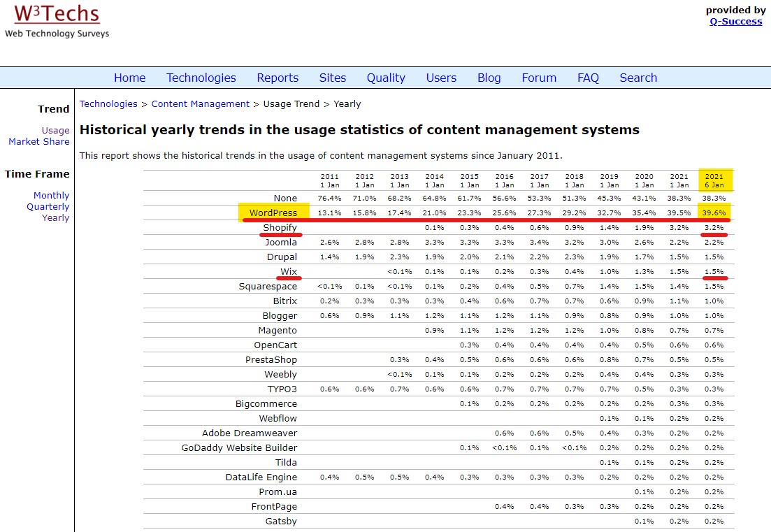The height and width of the screenshot is (532, 771).
Task: Open the Sites menu item
Action: [333, 78]
